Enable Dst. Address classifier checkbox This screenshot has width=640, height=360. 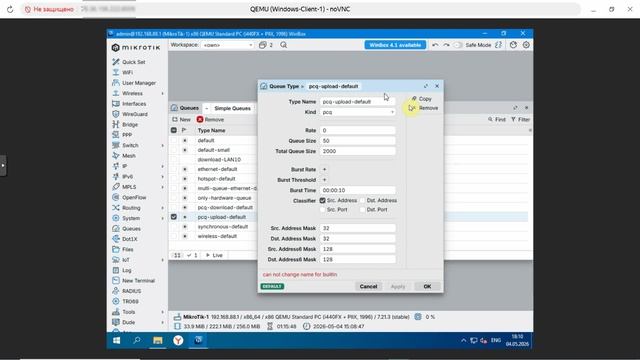click(x=362, y=200)
